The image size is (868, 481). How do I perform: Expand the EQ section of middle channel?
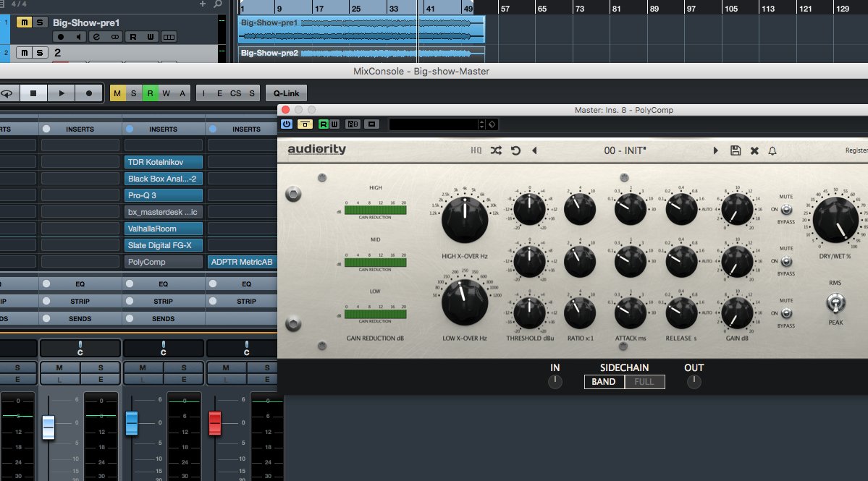coord(164,284)
